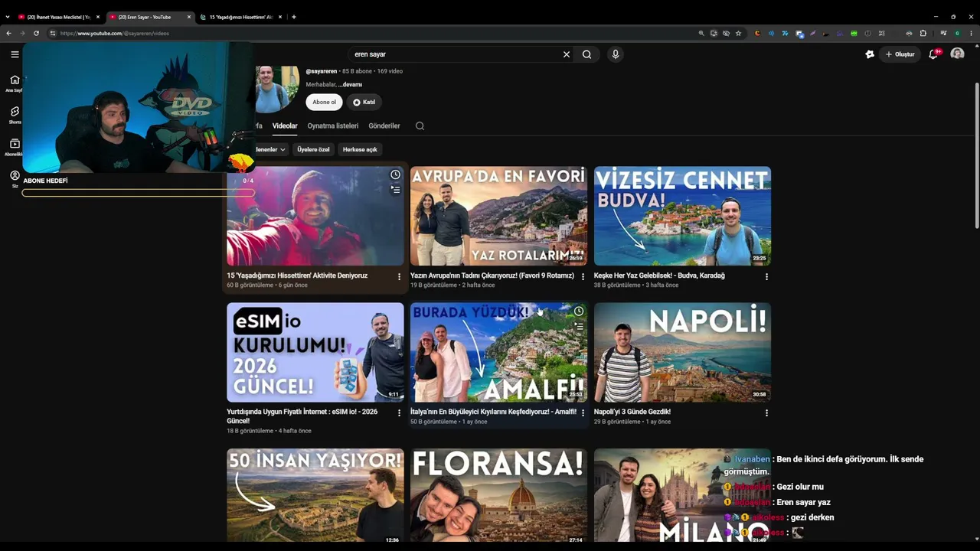Viewport: 980px width, 551px height.
Task: Open the YouTube Premium perks icon beside Oluştur
Action: [870, 54]
